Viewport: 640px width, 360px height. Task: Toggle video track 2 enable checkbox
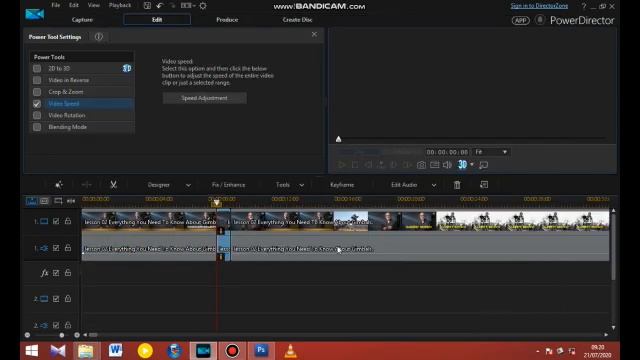click(x=56, y=299)
